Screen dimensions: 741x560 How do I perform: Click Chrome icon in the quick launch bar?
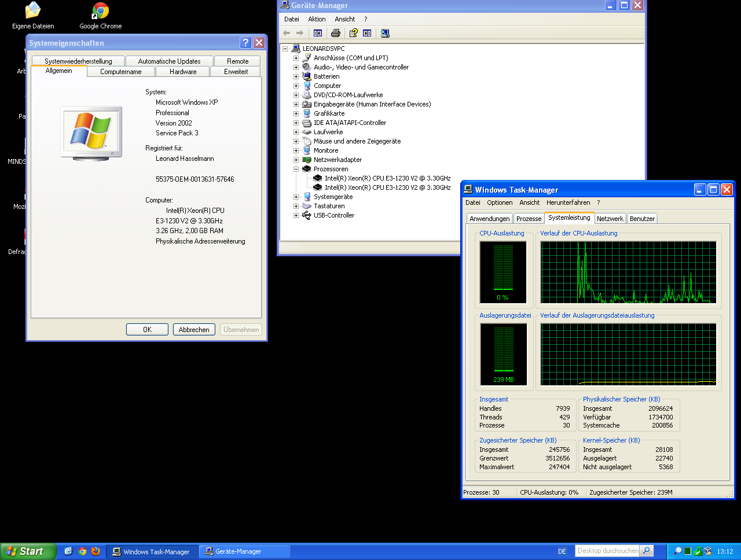[82, 551]
